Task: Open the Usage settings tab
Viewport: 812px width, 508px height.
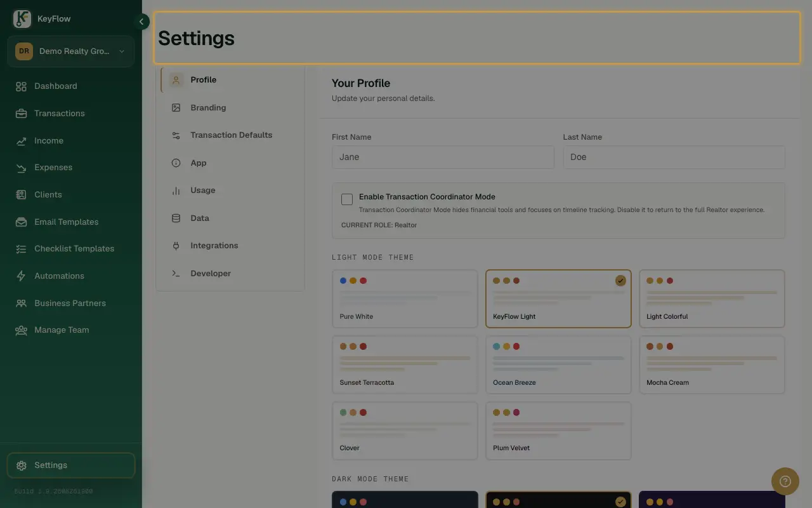Action: pos(230,190)
